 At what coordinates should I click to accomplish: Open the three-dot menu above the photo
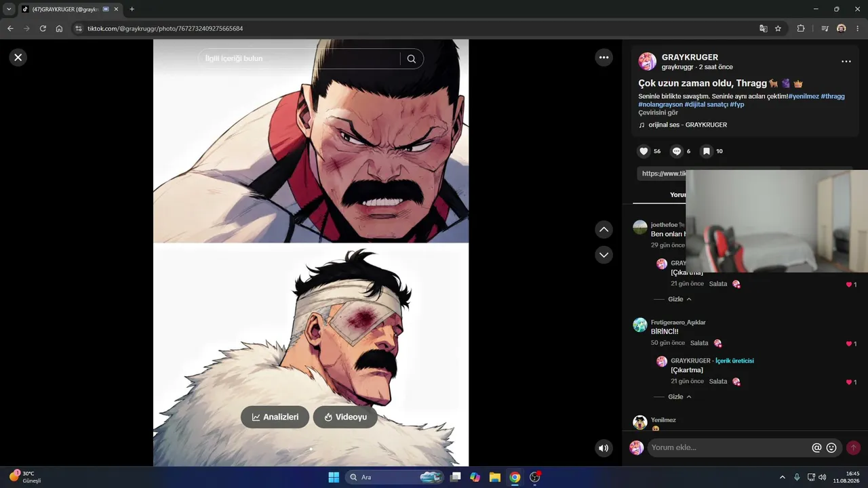[604, 58]
